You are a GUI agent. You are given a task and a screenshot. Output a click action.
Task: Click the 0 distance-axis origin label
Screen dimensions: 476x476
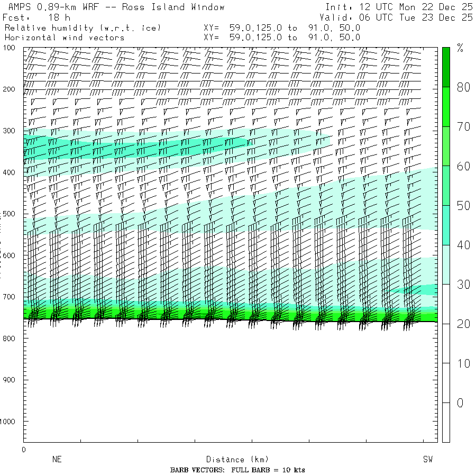pos(24,450)
